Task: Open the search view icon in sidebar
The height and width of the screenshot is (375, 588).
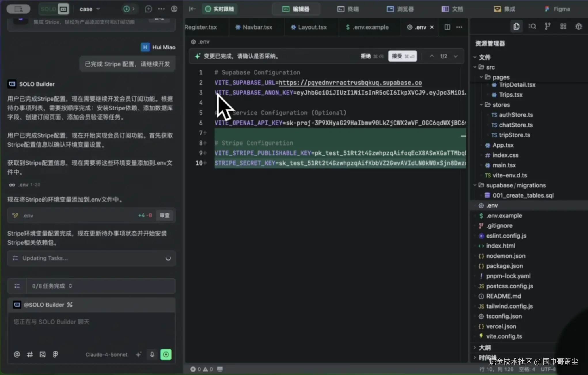Action: [x=532, y=26]
